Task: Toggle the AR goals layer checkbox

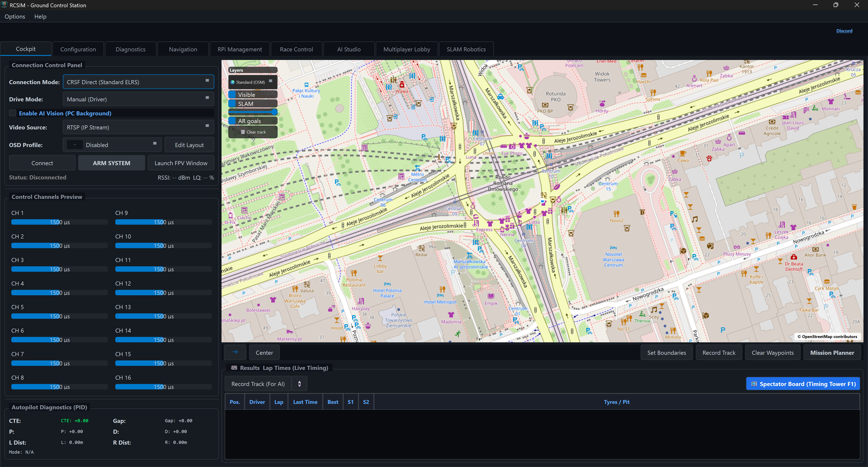Action: (233, 121)
